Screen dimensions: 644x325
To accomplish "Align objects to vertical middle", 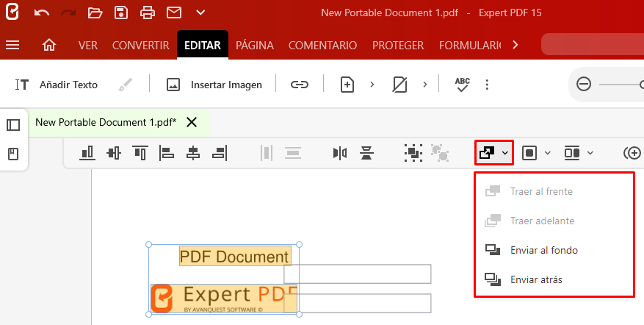I will pos(113,153).
